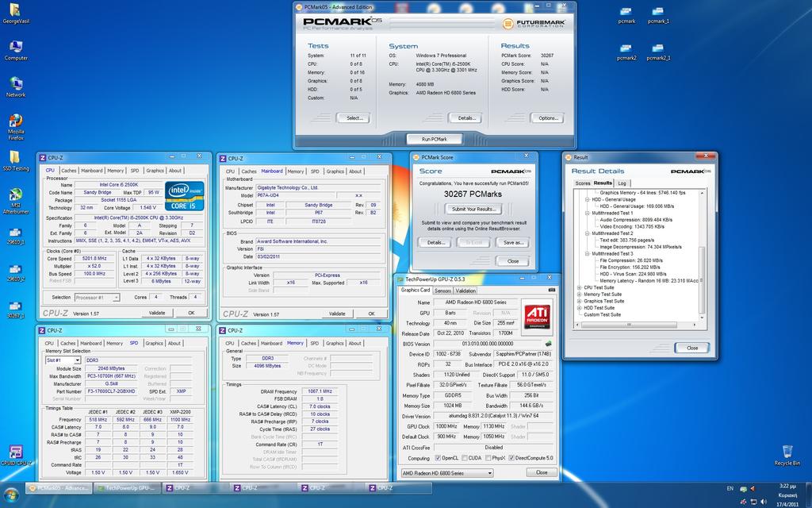
Task: Click the Futuremark Corporation logo in PCMark05
Action: click(x=534, y=23)
